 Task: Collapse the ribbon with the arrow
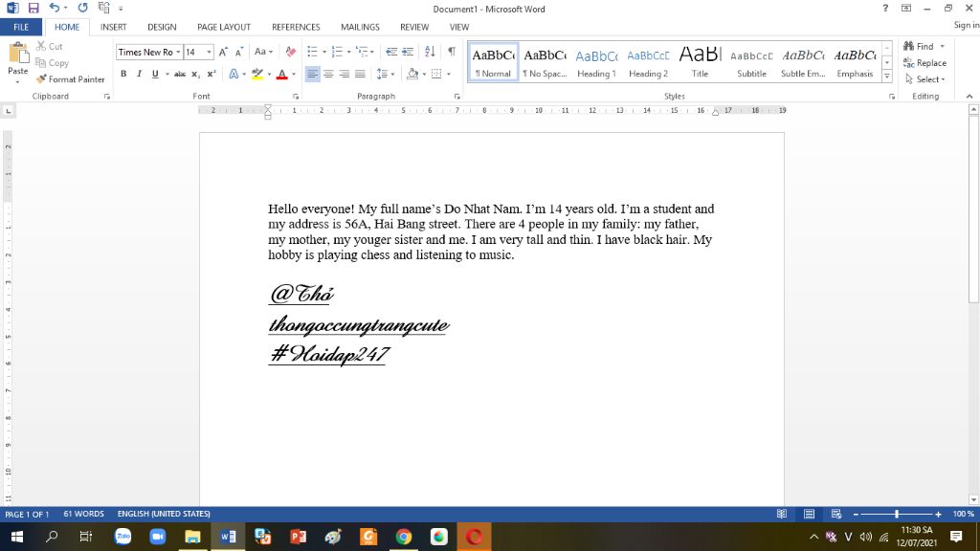pyautogui.click(x=969, y=97)
